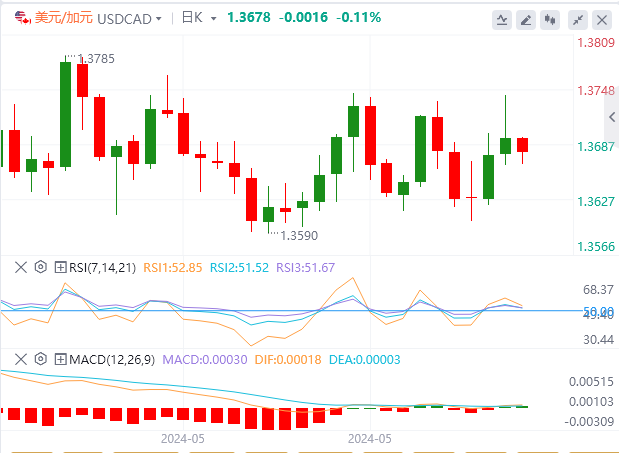
Task: Click the RSI(7,14,21) label
Action: (x=102, y=268)
